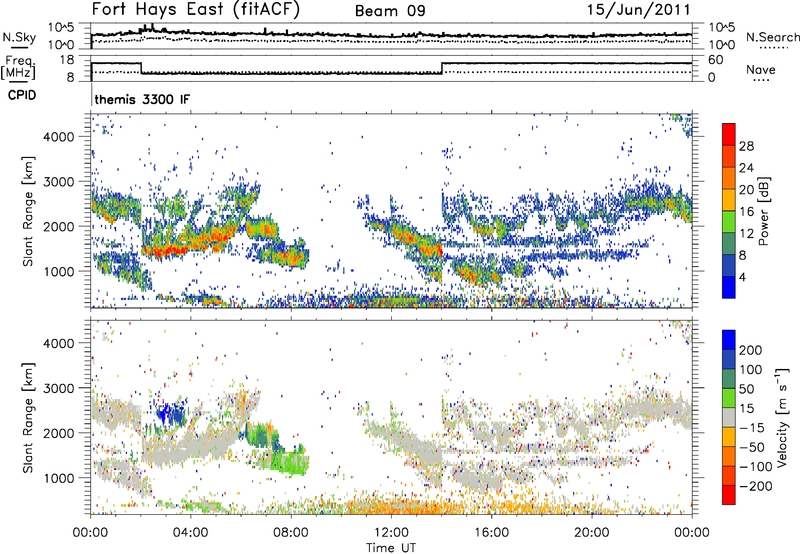Click the 'Time UT' axis label
The image size is (800, 554).
tap(391, 547)
